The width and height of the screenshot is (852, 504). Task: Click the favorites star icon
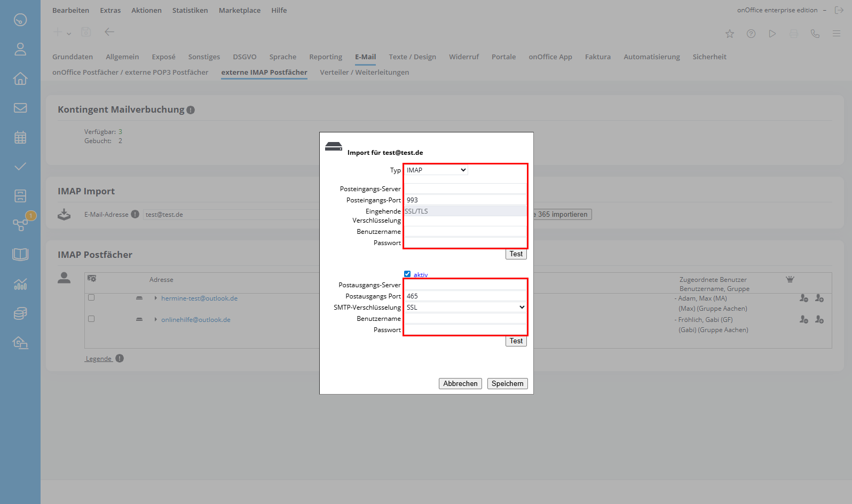(x=730, y=34)
